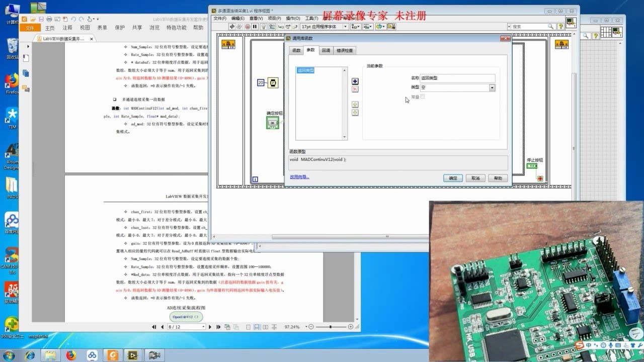The image size is (644, 362).
Task: Click the loop iteration i terminal
Action: pos(255,179)
